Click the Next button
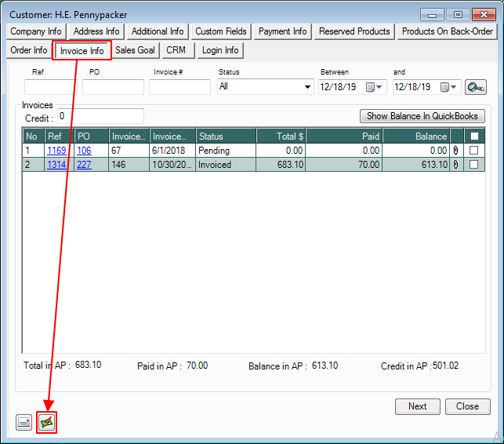 [417, 406]
